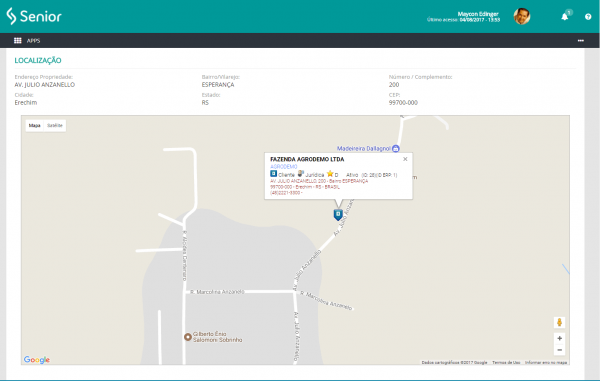600x381 pixels.
Task: Open the three-dots overflow menu
Action: tap(580, 41)
